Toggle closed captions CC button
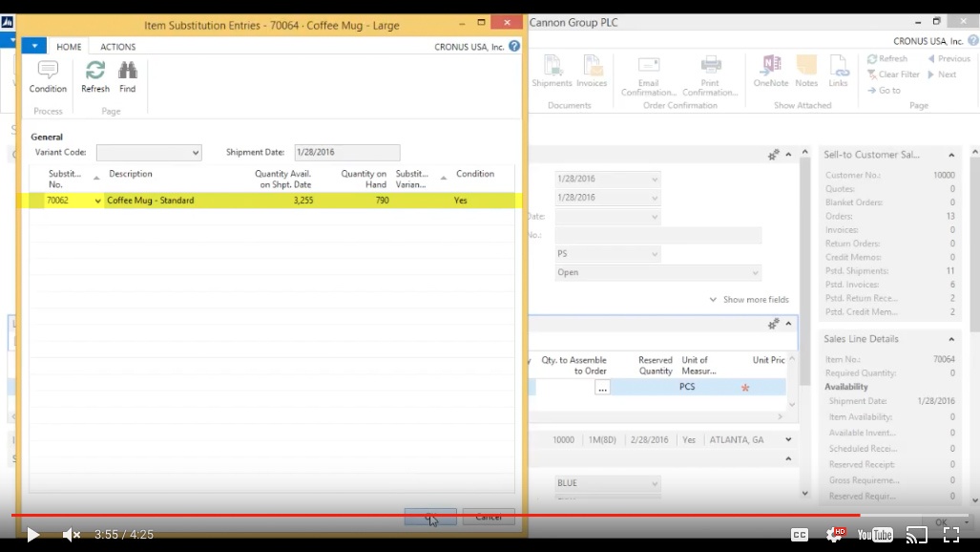This screenshot has width=980, height=552. pyautogui.click(x=800, y=535)
